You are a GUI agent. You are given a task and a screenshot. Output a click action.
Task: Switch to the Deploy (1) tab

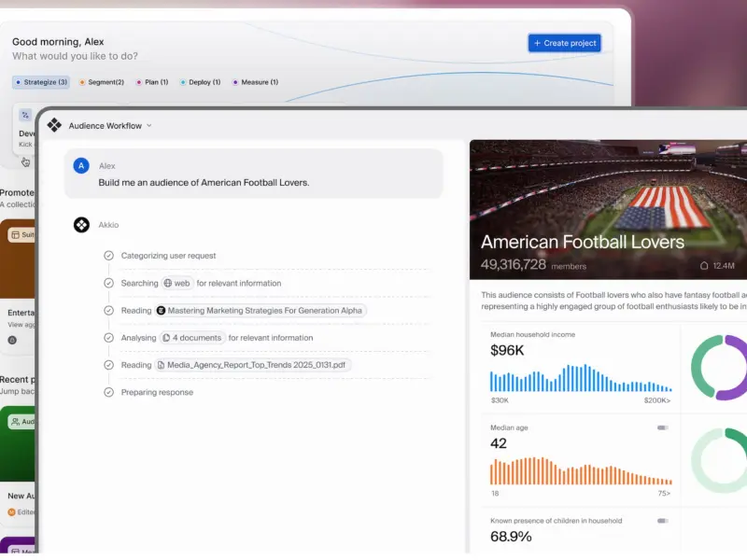tap(201, 82)
